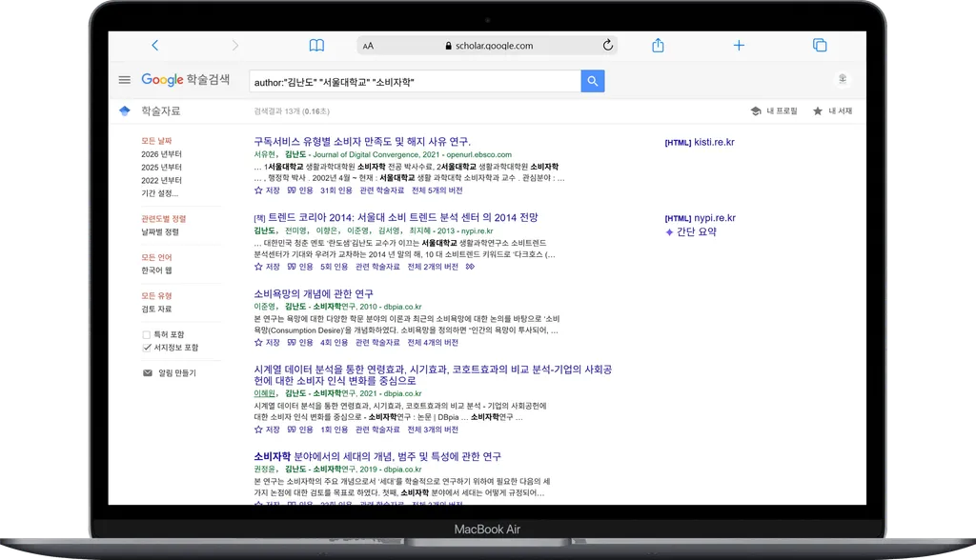This screenshot has width=976, height=560.
Task: Select 모든 날짜 filter
Action: pyautogui.click(x=156, y=141)
